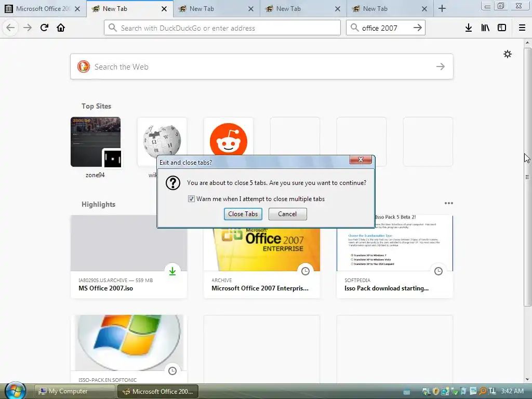532x399 pixels.
Task: Confirm with the Close Tabs button
Action: [x=243, y=214]
